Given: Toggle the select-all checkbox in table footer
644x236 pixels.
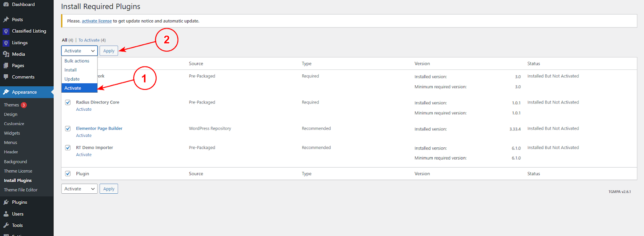Looking at the screenshot, I should pos(68,174).
